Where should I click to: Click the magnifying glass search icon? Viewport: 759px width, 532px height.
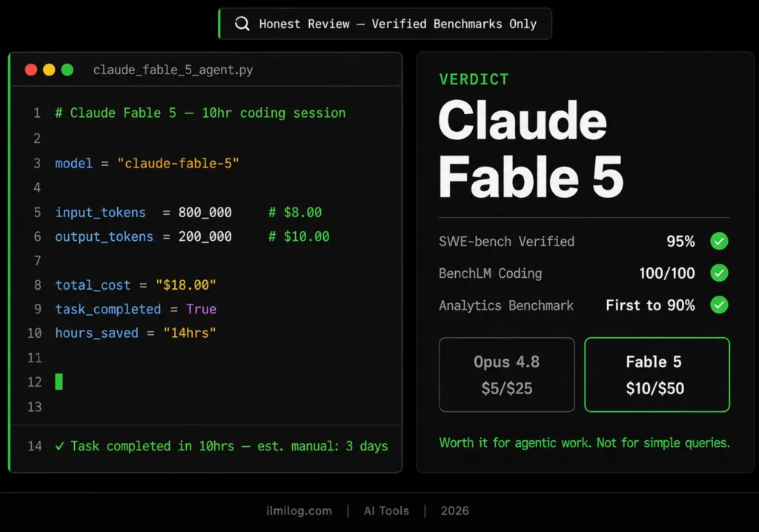coord(242,24)
